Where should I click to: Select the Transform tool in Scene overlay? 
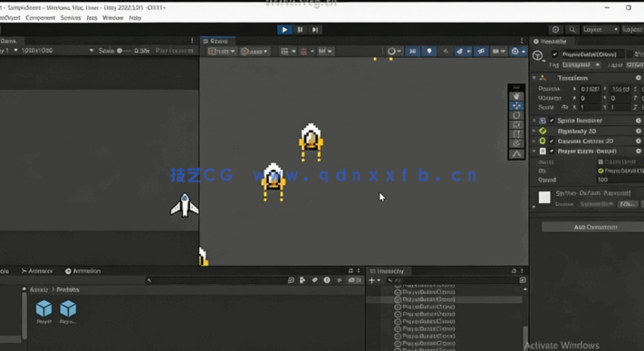coord(516,143)
